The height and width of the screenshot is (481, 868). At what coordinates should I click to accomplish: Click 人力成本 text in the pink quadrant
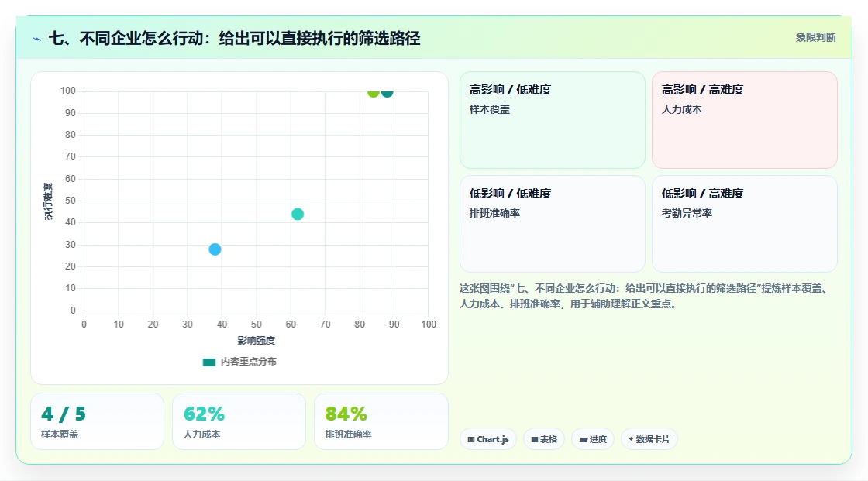coord(681,109)
